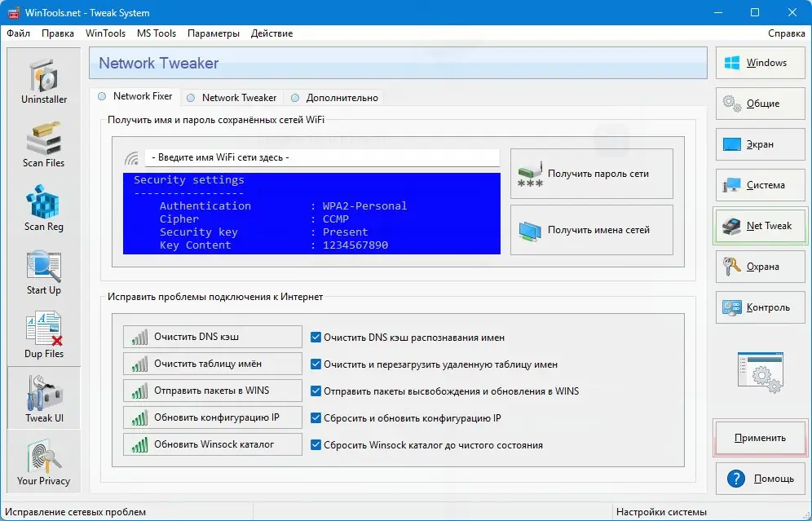Toggle the Winsock catalog reset checkbox
Image resolution: width=812 pixels, height=521 pixels.
pyautogui.click(x=316, y=444)
